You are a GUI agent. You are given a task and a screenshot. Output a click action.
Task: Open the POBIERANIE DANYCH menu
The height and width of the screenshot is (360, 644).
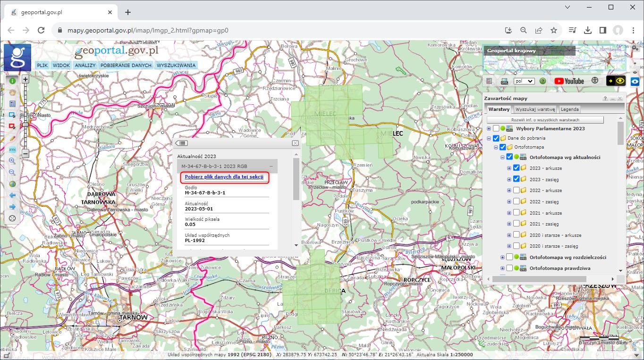(126, 66)
